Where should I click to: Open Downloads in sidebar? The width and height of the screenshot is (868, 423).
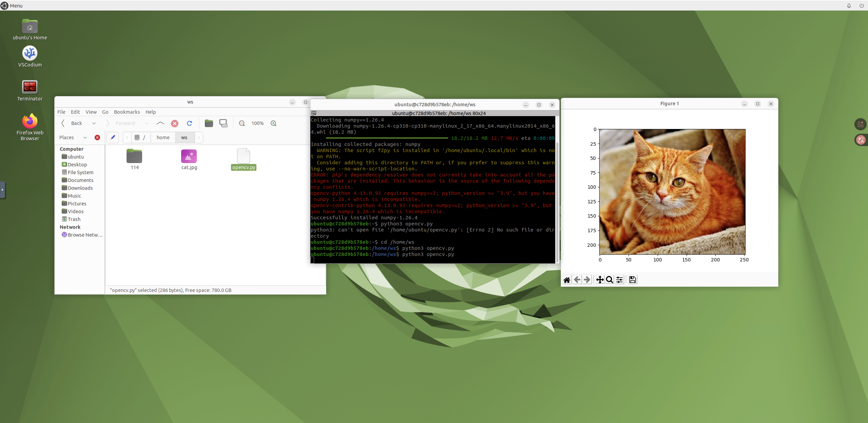click(x=80, y=188)
